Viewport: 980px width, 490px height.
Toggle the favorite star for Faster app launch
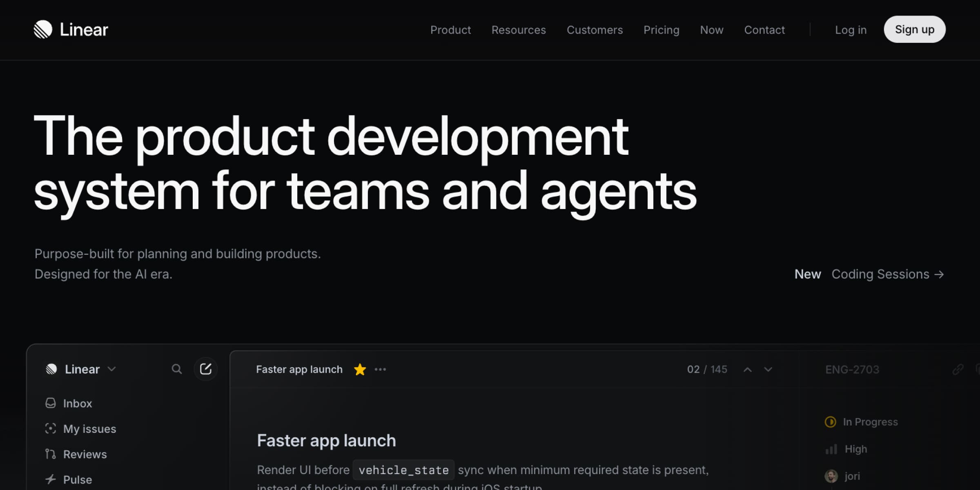(x=360, y=369)
